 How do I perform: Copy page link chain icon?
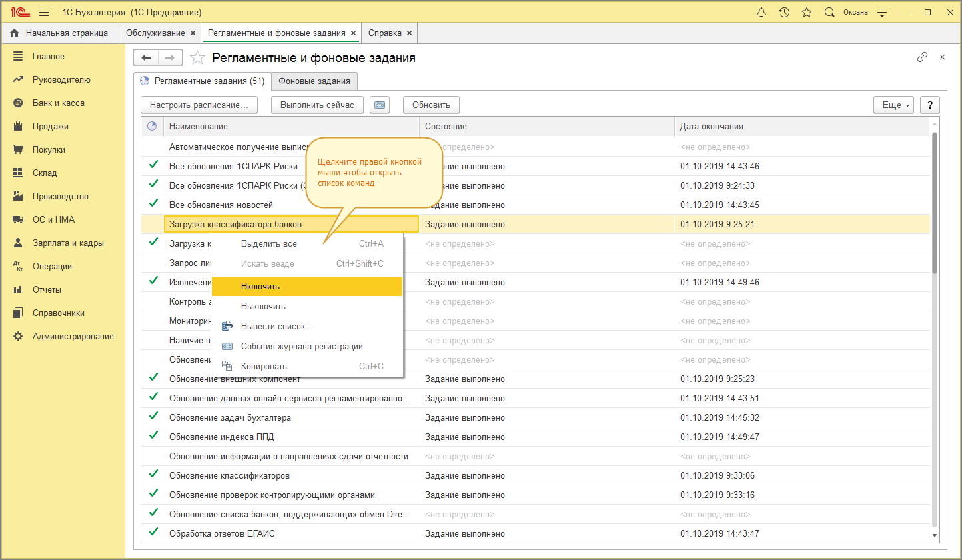pos(922,57)
